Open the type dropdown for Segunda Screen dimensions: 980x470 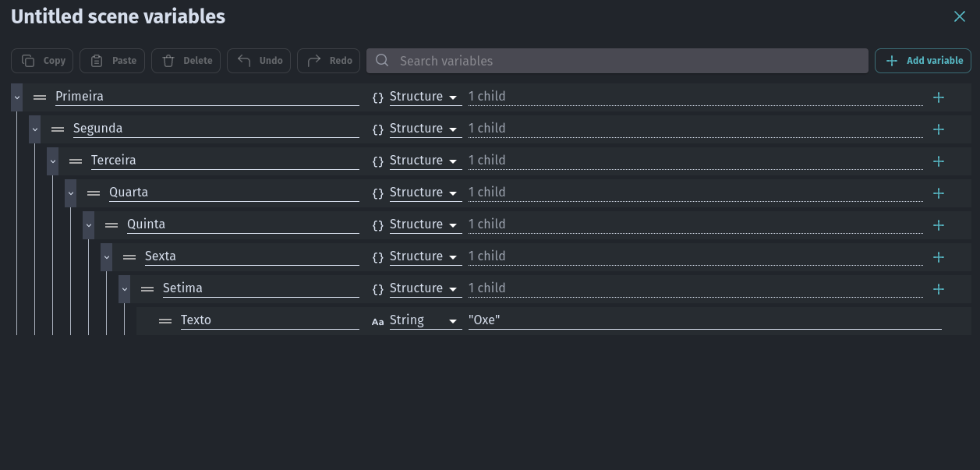[x=426, y=129]
